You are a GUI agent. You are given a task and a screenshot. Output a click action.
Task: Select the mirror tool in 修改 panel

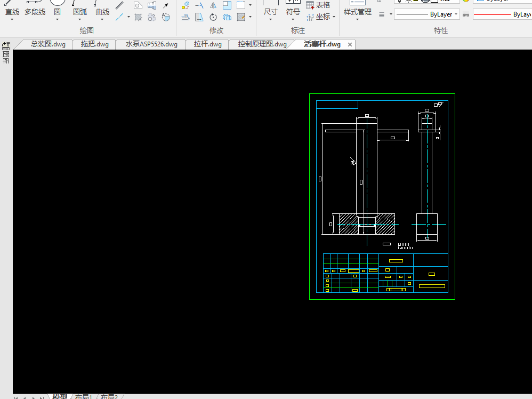pos(213,5)
